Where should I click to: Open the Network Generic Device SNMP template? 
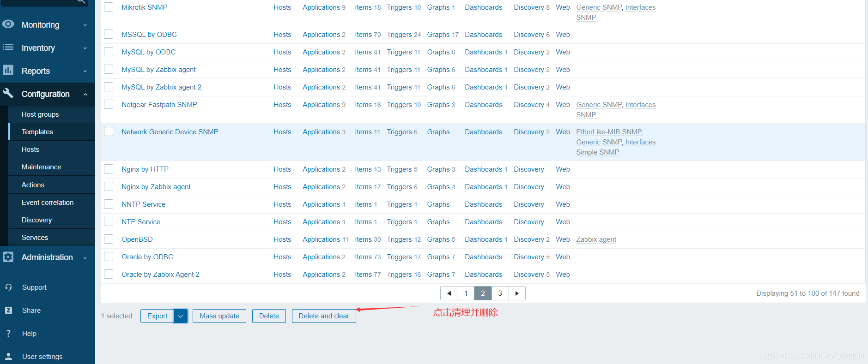point(170,131)
